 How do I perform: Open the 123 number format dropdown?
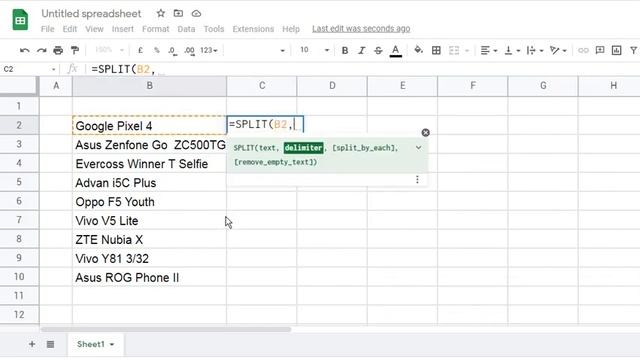(x=209, y=50)
